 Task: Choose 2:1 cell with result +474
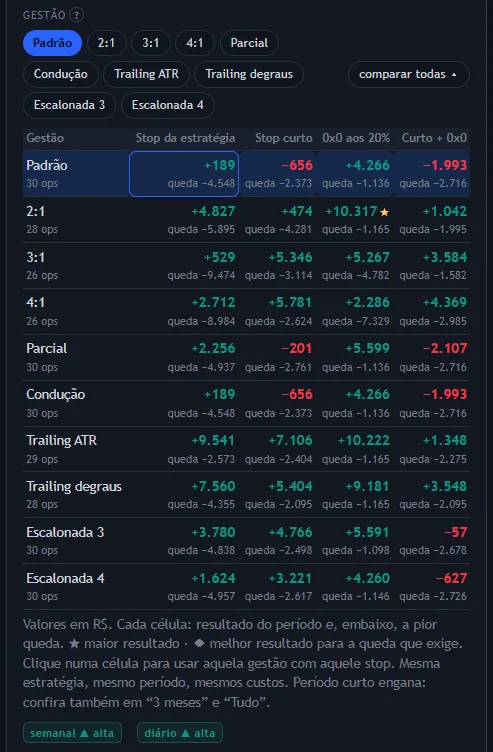pyautogui.click(x=278, y=220)
